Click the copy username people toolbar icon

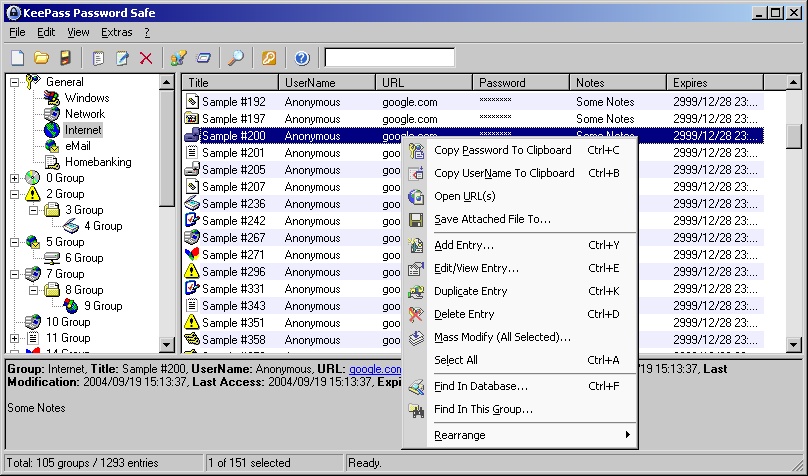coord(179,58)
